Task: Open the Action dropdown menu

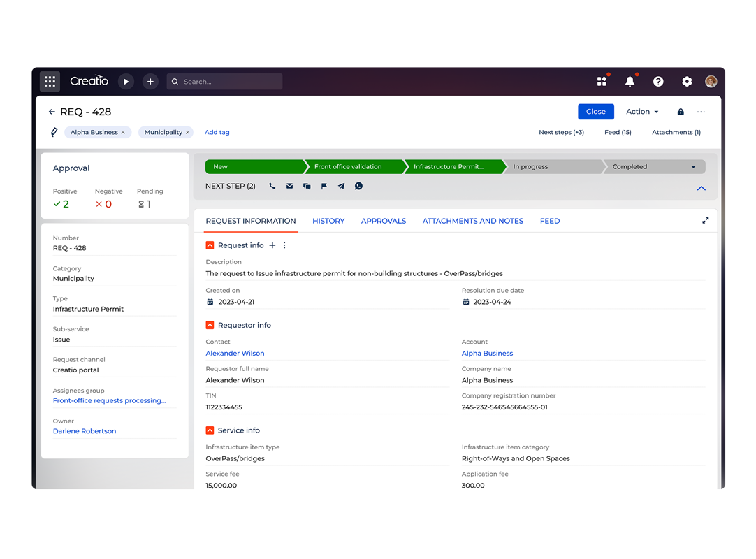Action: point(641,112)
